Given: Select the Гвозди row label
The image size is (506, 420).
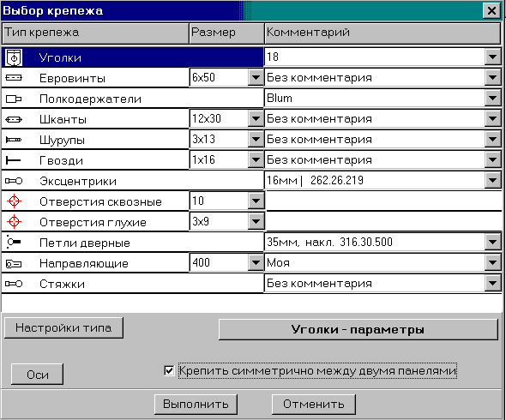Looking at the screenshot, I should point(61,160).
